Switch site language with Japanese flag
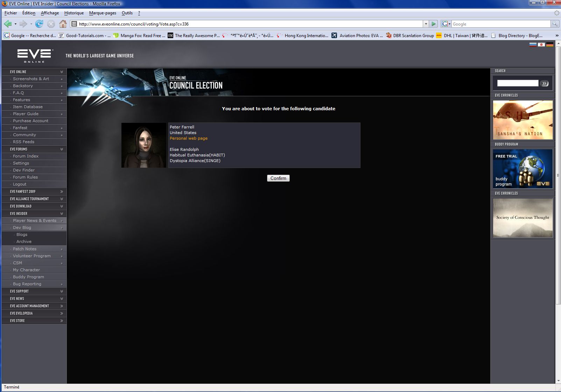Image resolution: width=561 pixels, height=392 pixels. point(541,44)
